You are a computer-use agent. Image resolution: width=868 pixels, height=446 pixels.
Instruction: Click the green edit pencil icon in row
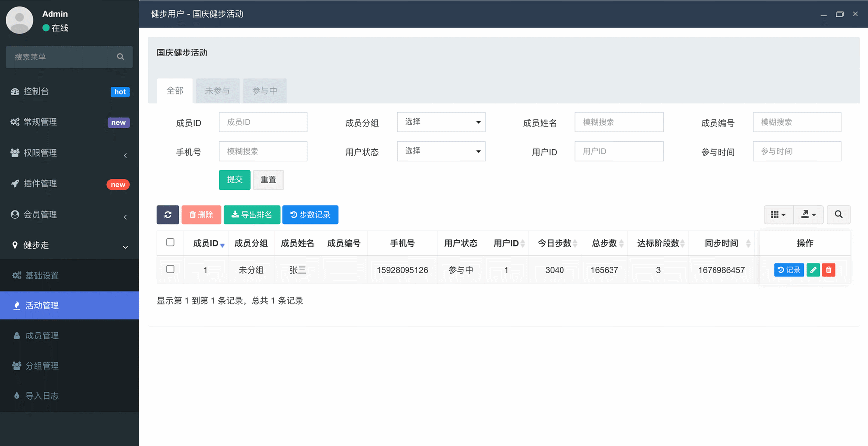(813, 270)
